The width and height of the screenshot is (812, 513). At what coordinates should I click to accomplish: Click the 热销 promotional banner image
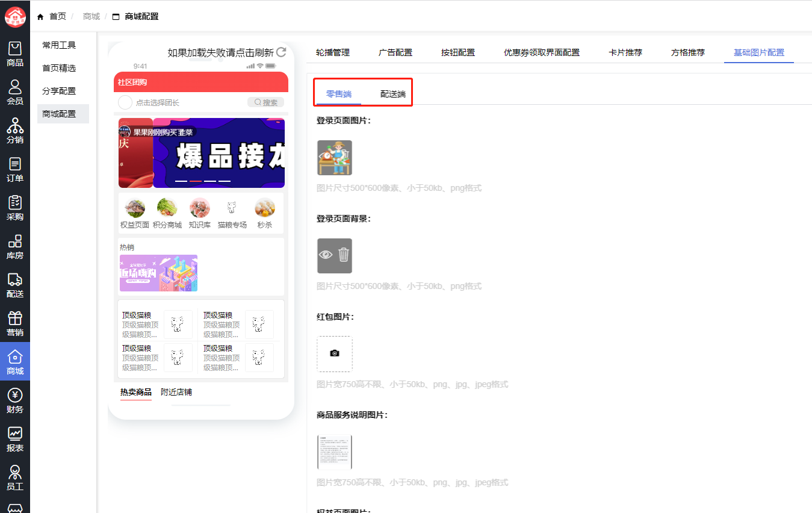tap(158, 273)
